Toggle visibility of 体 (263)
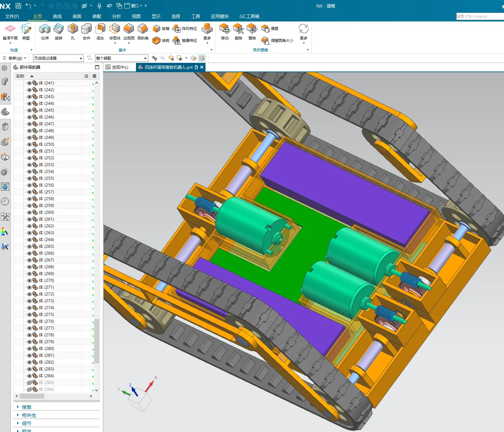Screen dimensions: 504x432 click(29, 233)
